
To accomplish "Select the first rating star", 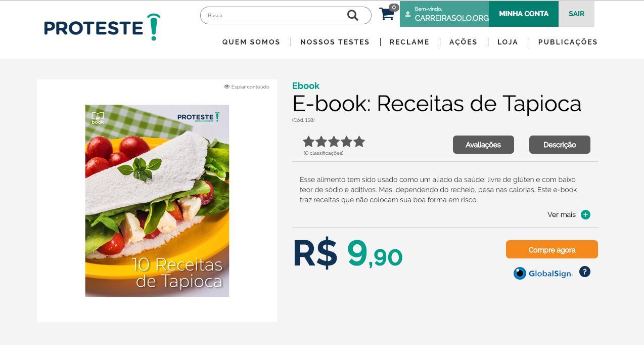I will coord(309,142).
